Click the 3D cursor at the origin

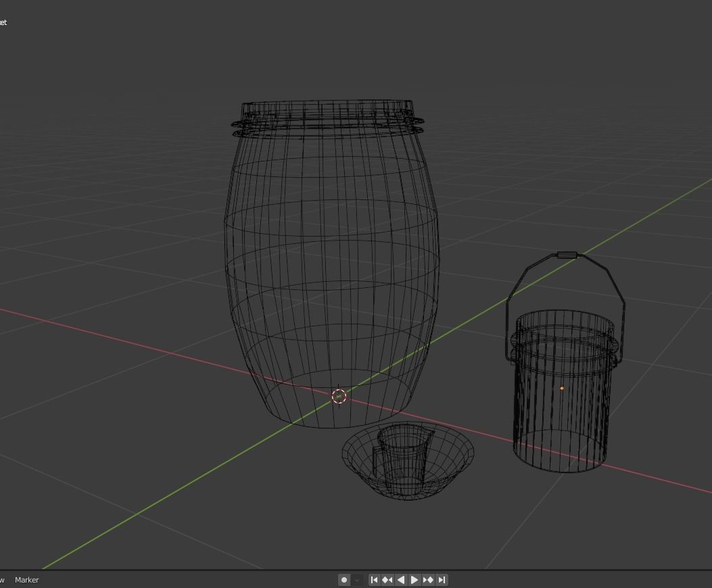(x=339, y=396)
